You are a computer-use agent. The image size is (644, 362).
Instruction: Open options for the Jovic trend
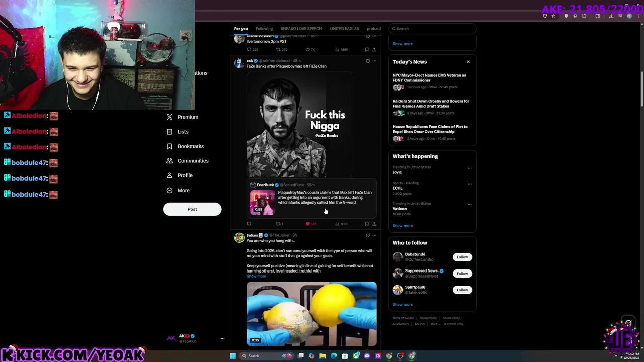[470, 168]
